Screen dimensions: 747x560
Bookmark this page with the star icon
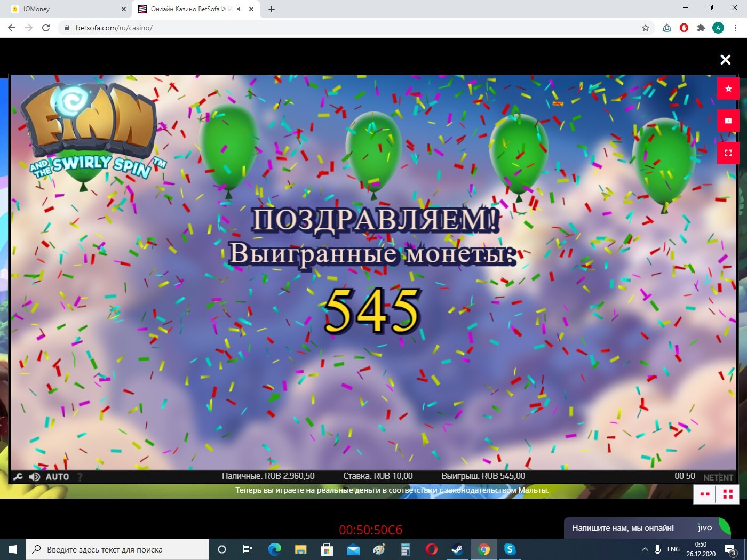tap(646, 28)
